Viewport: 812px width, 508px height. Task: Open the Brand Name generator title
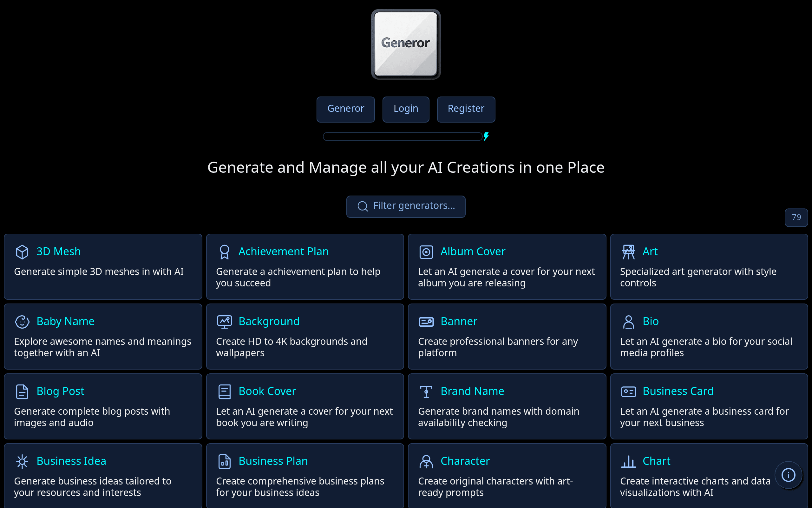[472, 391]
